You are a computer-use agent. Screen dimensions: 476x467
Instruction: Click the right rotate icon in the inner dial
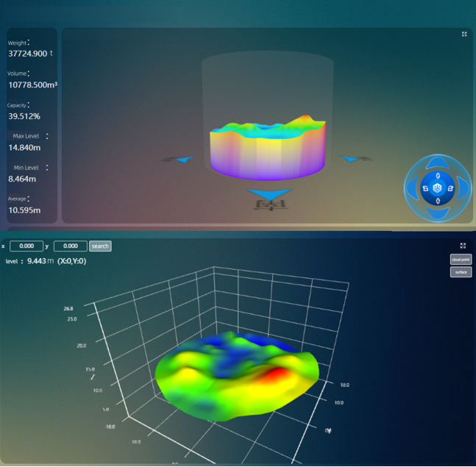coord(450,188)
